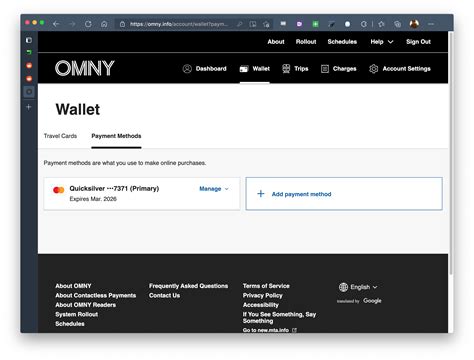Click the globe language icon in footer
Viewport: 474px width, 360px height.
(343, 287)
